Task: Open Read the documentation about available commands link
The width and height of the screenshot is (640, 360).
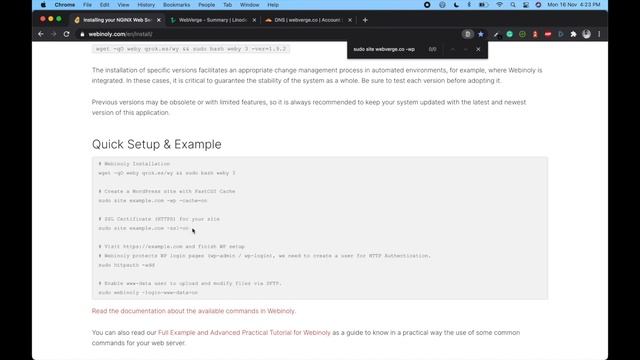Action: 194,311
